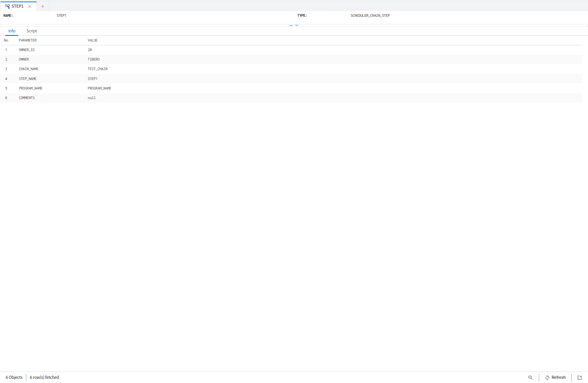Collapse header panel with up arrow
The image size is (588, 383).
(x=291, y=25)
